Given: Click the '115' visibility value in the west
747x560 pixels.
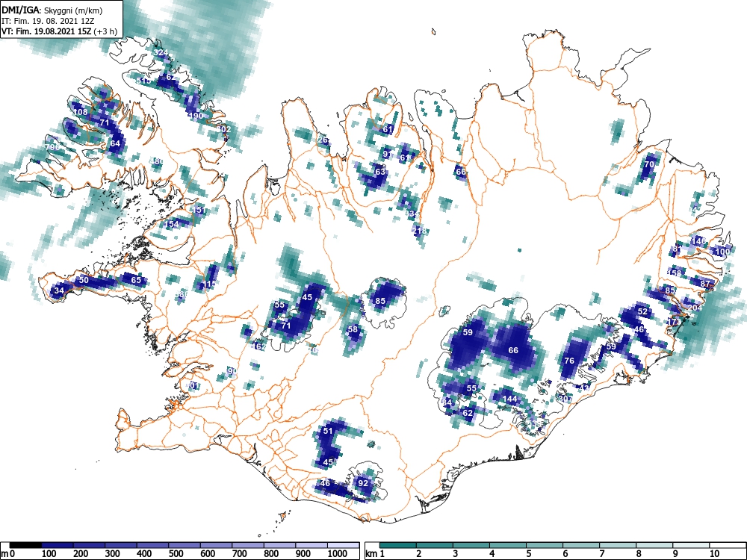Looking at the screenshot, I should coord(210,284).
